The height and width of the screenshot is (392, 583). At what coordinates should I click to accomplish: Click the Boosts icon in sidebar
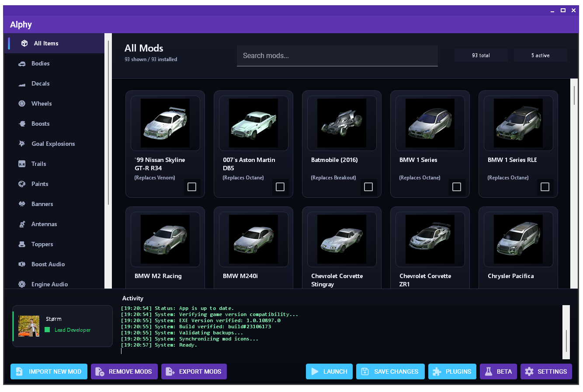[22, 124]
